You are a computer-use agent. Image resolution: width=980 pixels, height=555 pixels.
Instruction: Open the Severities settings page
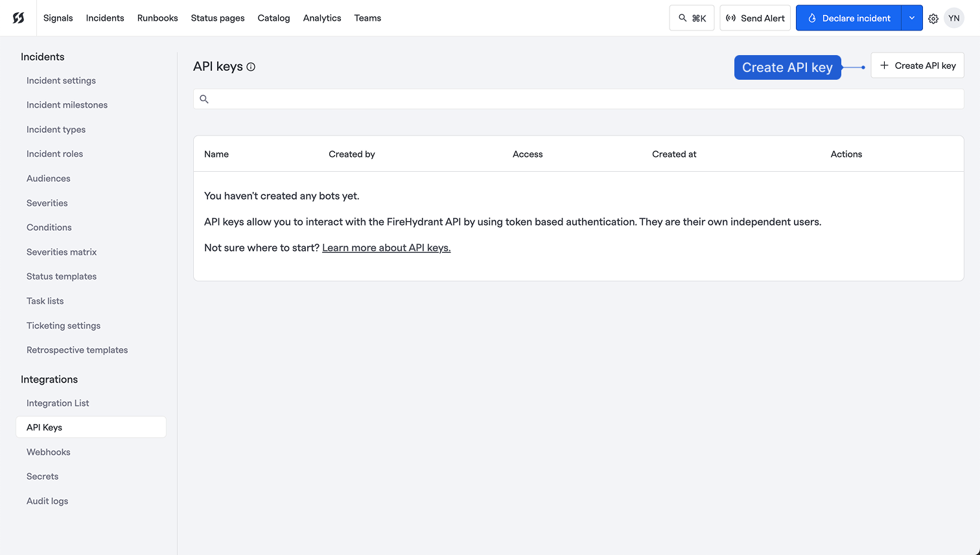pos(47,203)
